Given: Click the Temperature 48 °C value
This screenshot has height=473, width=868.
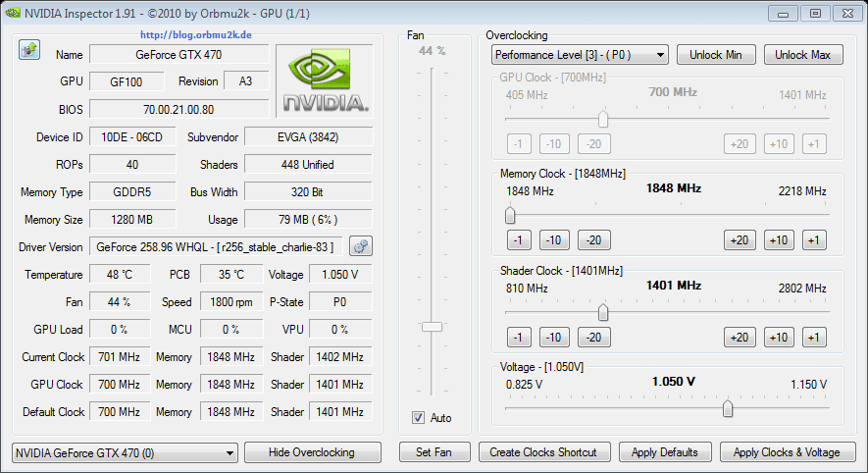Looking at the screenshot, I should [120, 274].
